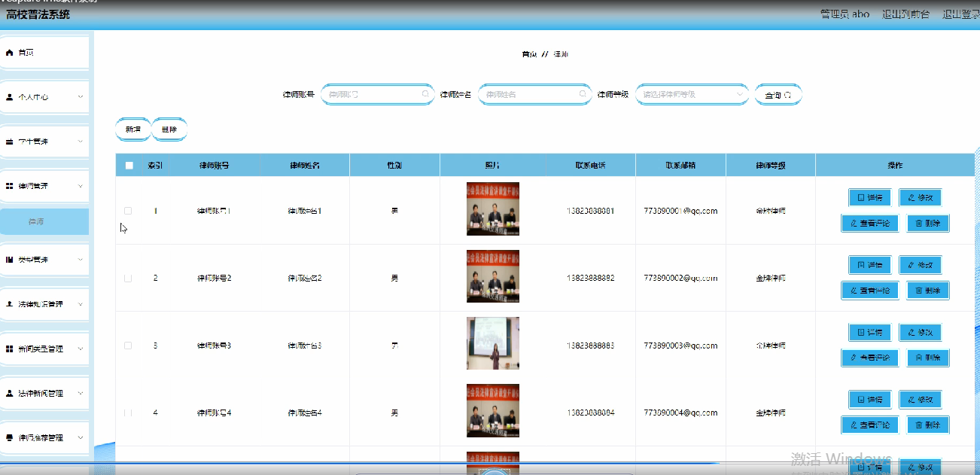Viewport: 980px width, 475px height.
Task: Click 修改 edit for 律师账号2
Action: 921,265
